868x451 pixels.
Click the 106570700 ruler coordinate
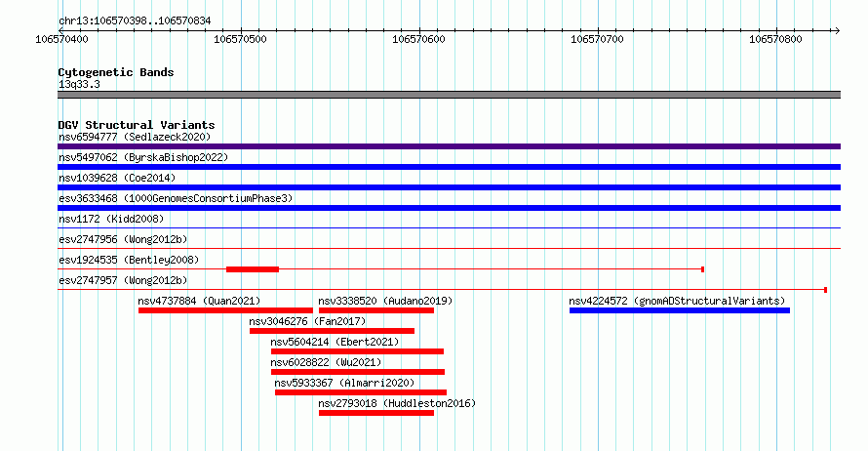coord(597,39)
